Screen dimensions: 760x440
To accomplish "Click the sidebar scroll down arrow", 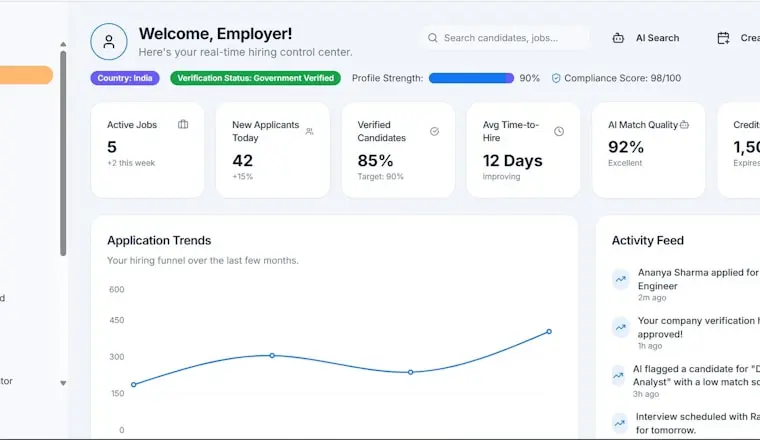I will pos(63,383).
